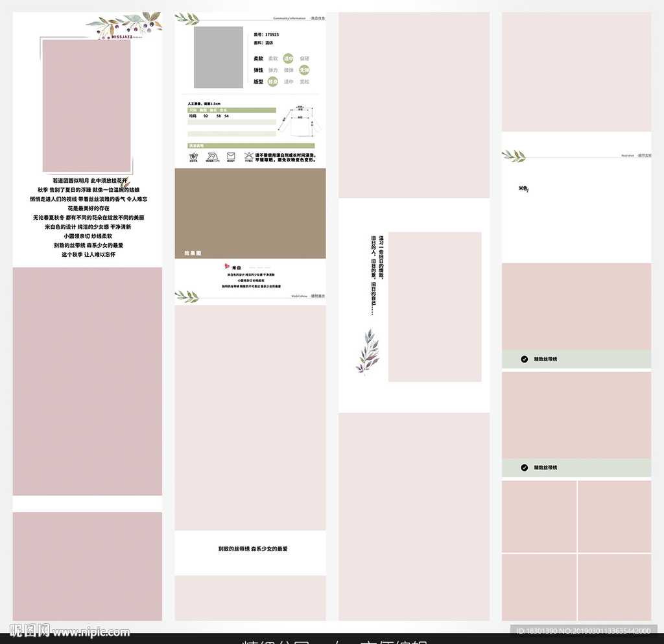664x644 pixels.
Task: Click the 尺码 column header
Action: (193, 110)
